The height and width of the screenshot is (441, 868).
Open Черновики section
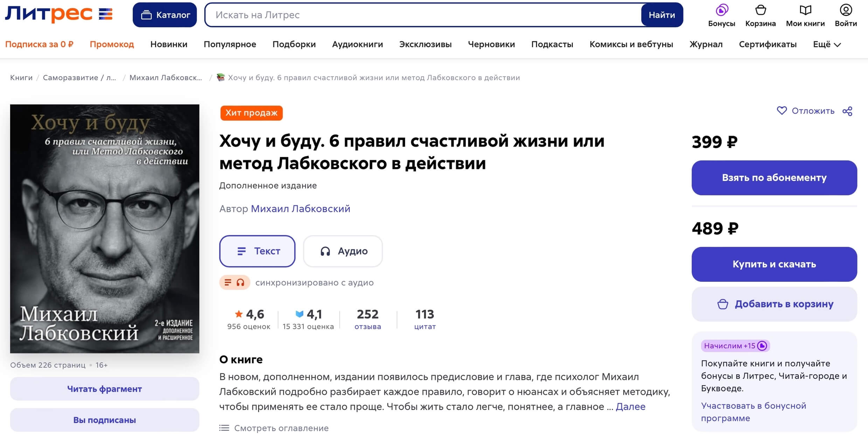coord(491,44)
